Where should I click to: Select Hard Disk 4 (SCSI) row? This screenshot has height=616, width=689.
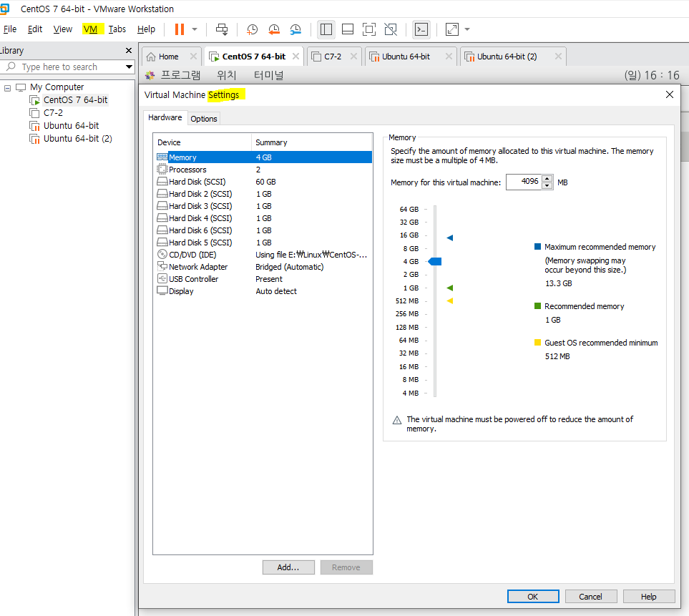[264, 218]
